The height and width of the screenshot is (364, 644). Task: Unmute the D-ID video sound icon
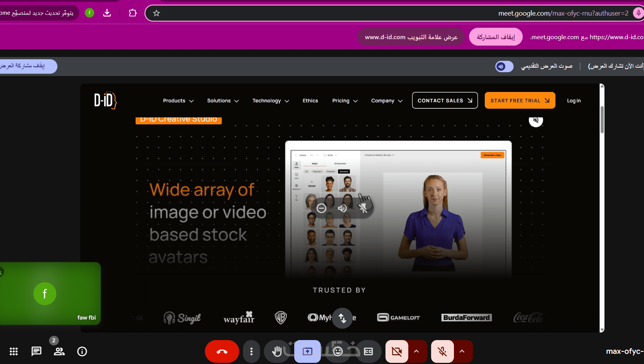pos(536,120)
